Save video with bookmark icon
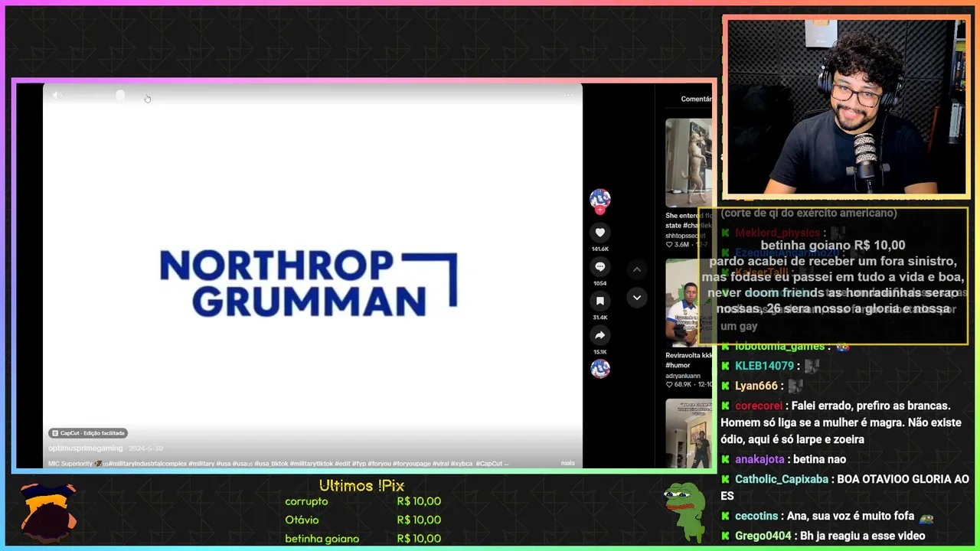The height and width of the screenshot is (551, 980). tap(600, 301)
